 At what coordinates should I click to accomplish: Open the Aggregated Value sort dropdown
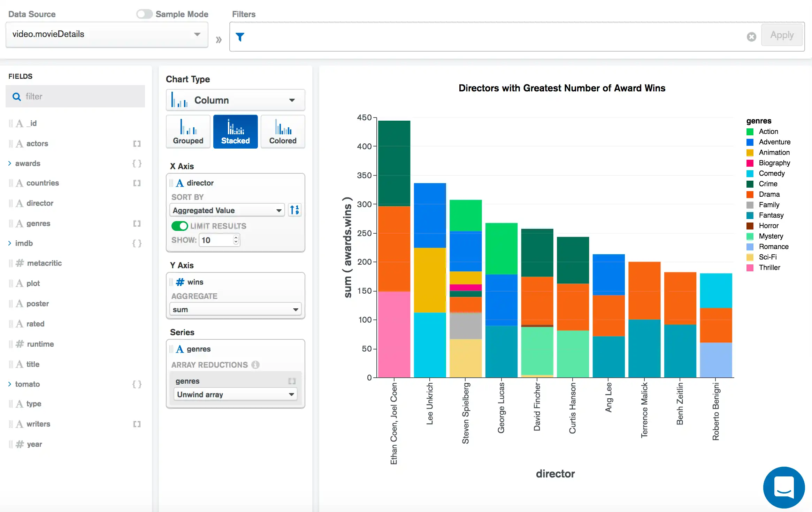227,210
